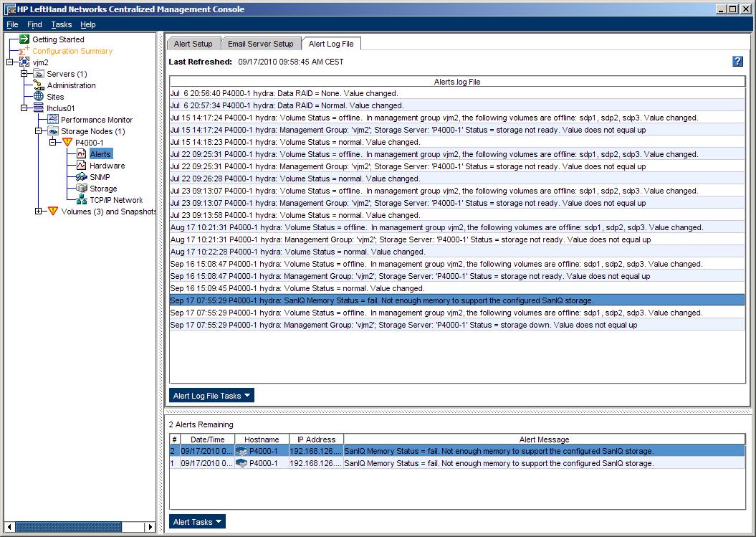Viewport: 756px width, 537px height.
Task: Switch to the Email Server Setup tab
Action: click(x=261, y=44)
